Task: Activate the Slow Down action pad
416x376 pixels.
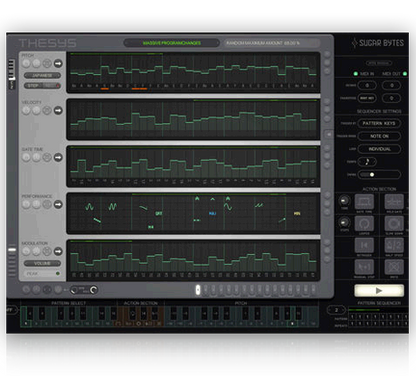Action: (394, 224)
